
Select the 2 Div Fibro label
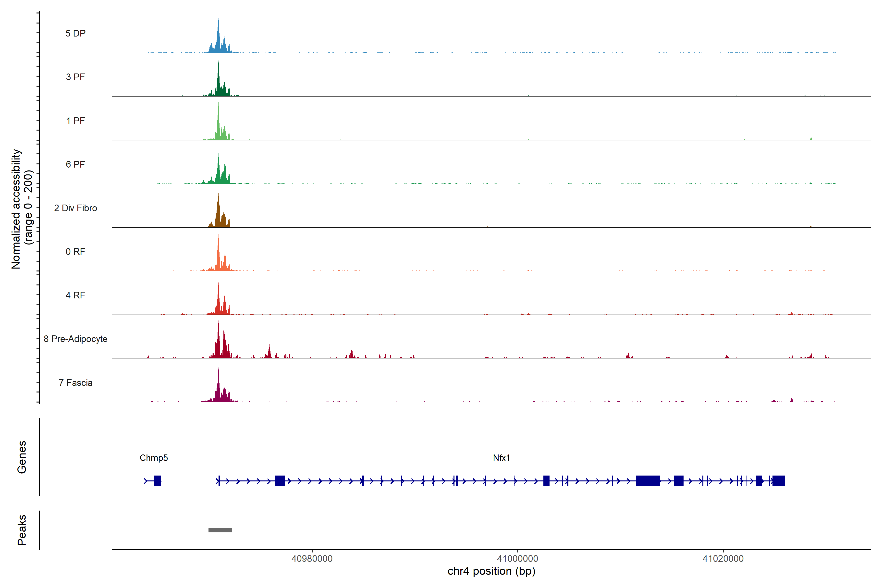coord(75,208)
